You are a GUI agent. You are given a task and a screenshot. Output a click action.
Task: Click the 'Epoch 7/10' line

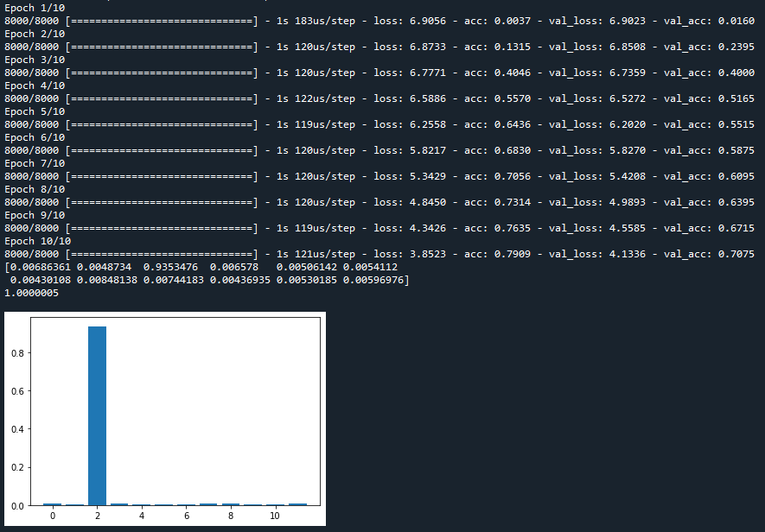(x=35, y=163)
